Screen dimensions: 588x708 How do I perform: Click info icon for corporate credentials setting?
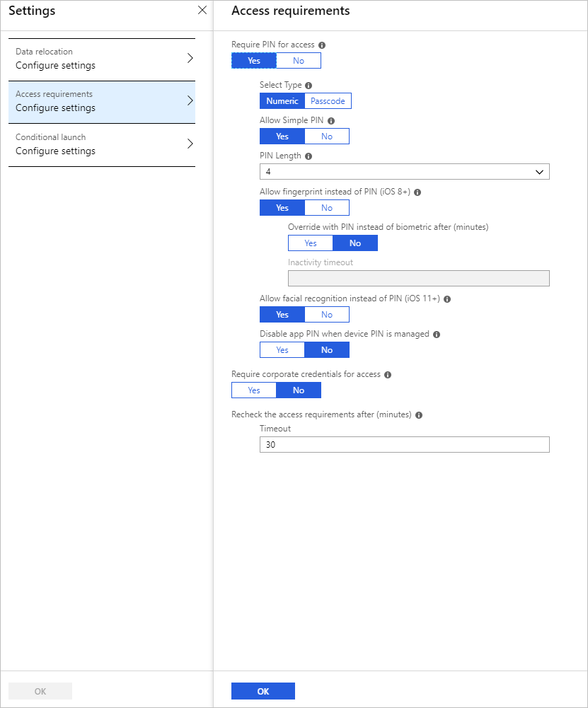(x=388, y=375)
